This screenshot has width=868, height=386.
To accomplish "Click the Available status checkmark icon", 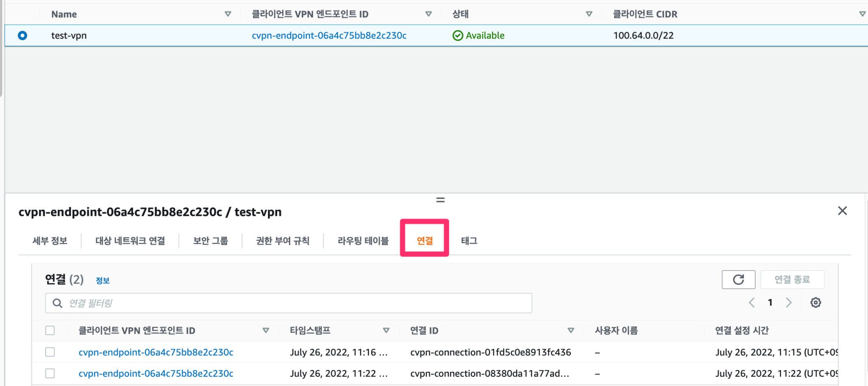I will pyautogui.click(x=457, y=36).
